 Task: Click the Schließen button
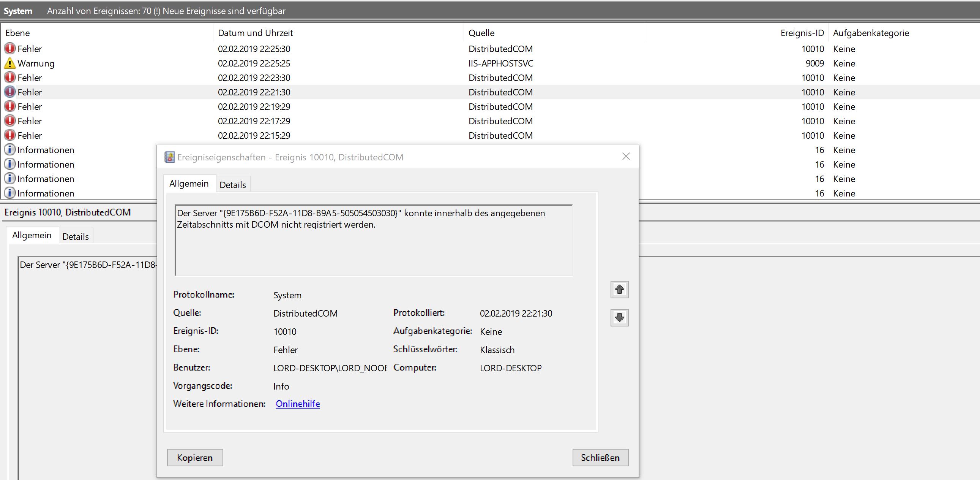(x=600, y=458)
